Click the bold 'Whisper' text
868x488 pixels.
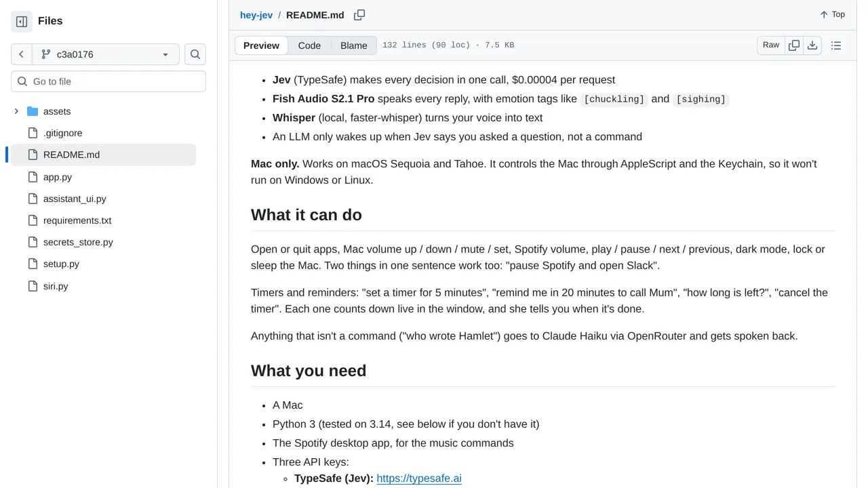tap(294, 118)
